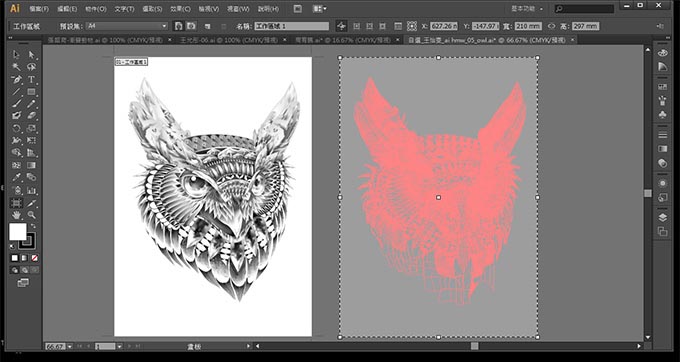Image resolution: width=680 pixels, height=362 pixels.
Task: Select the Paintbrush tool
Action: click(x=16, y=104)
